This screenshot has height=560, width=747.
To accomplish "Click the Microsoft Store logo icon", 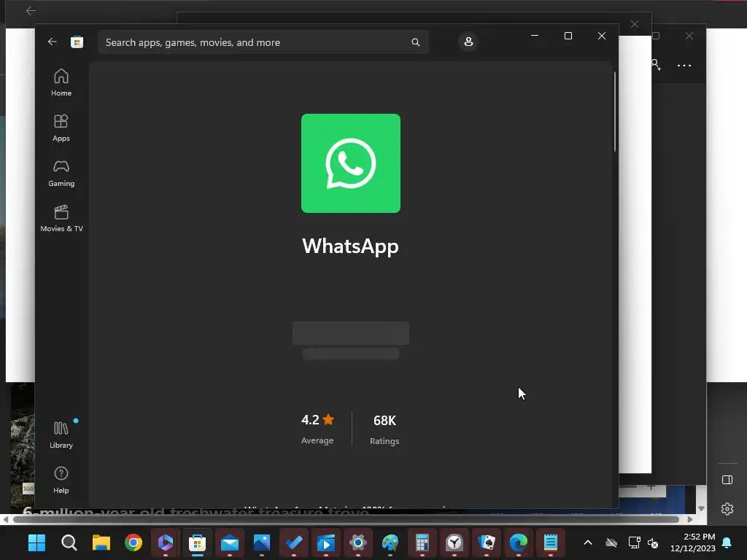I will 77,42.
